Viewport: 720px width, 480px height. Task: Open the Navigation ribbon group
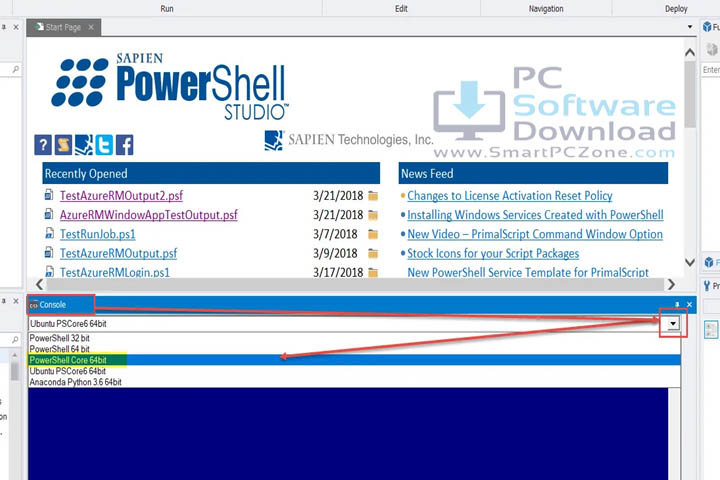pyautogui.click(x=546, y=8)
